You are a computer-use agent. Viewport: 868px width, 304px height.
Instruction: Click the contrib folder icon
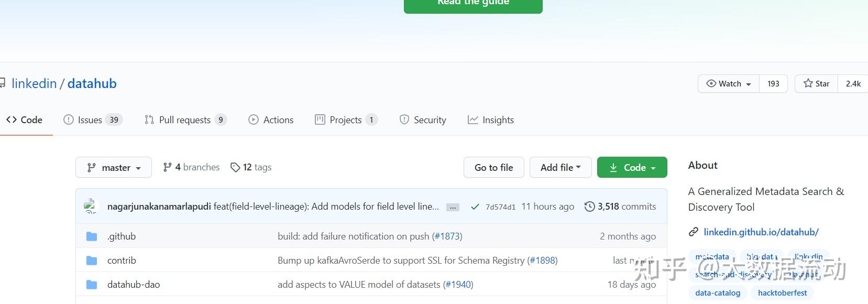[x=92, y=260]
